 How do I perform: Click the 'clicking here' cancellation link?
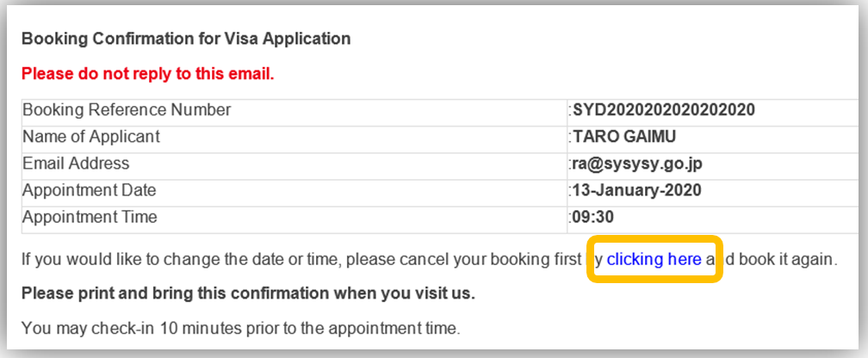(654, 258)
